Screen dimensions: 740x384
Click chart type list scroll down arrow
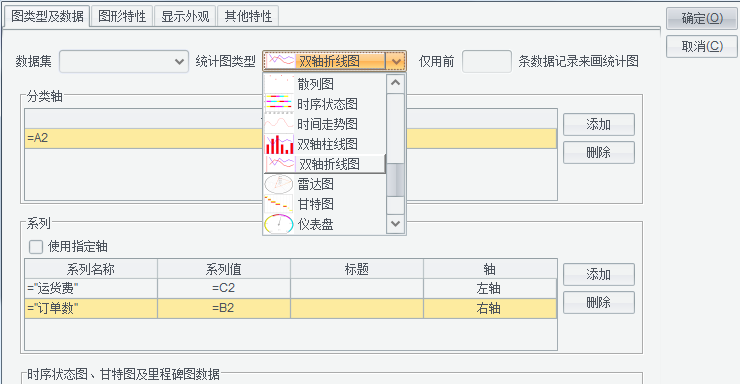(x=395, y=224)
